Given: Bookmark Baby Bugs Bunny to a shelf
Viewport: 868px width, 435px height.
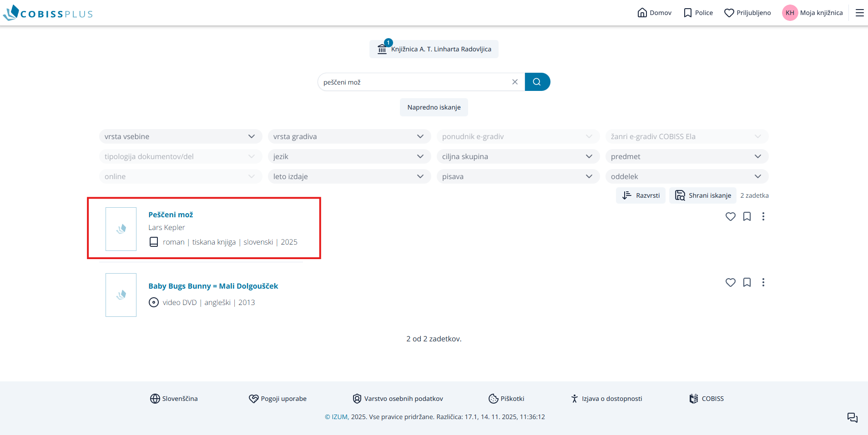Looking at the screenshot, I should pyautogui.click(x=747, y=282).
